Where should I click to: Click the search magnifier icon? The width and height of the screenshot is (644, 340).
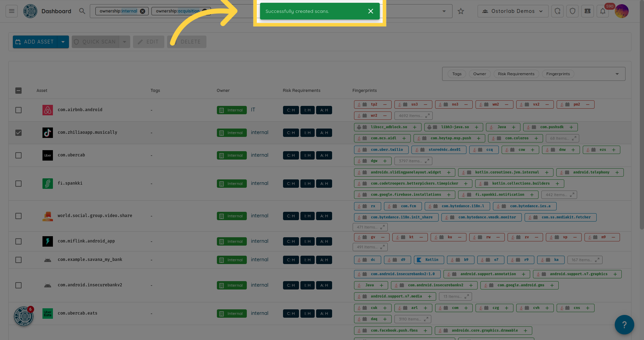[82, 11]
